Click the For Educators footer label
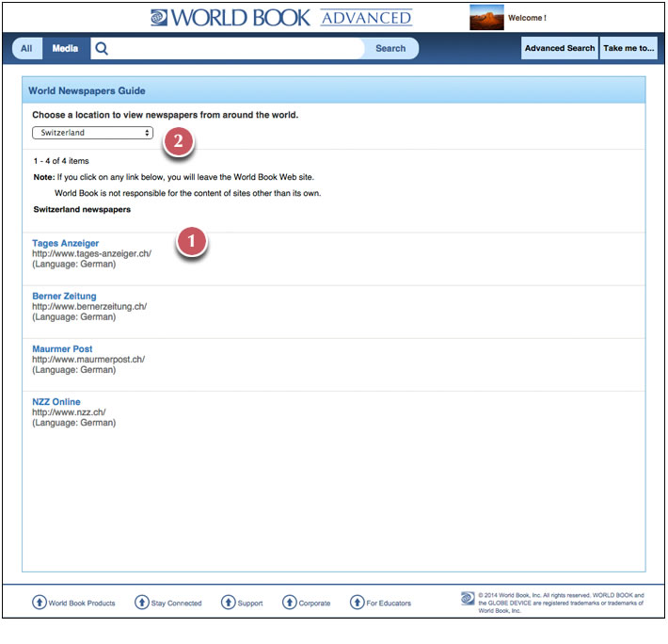 coord(389,604)
